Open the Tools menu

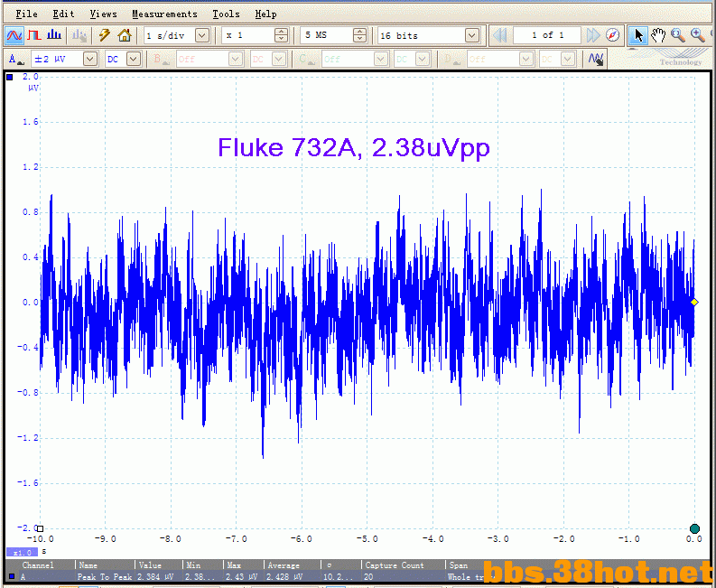pyautogui.click(x=226, y=14)
